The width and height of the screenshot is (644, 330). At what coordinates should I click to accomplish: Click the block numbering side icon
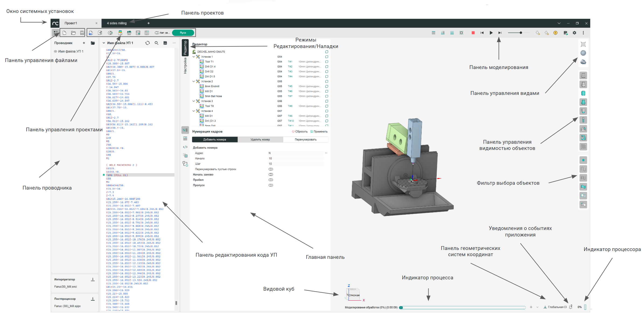(x=185, y=130)
